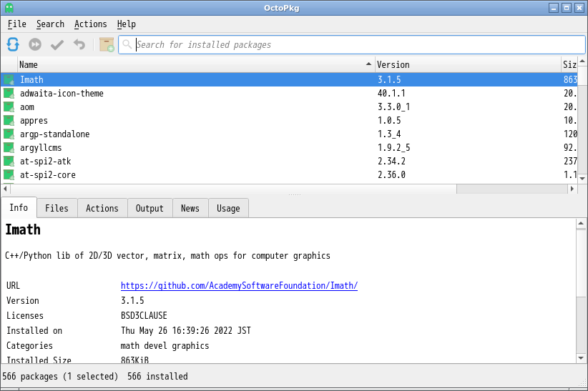Select the at-spi2-core package row

pos(289,174)
